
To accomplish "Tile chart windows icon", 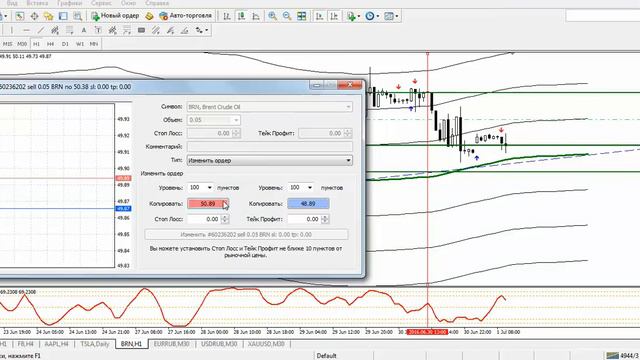I will click(302, 16).
